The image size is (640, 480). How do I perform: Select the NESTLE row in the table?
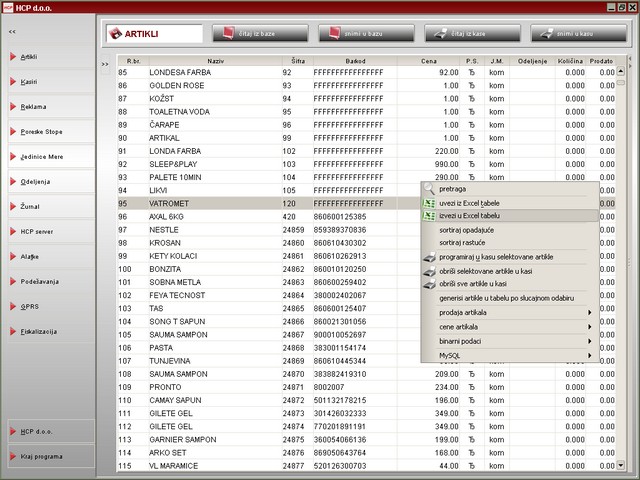[165, 229]
